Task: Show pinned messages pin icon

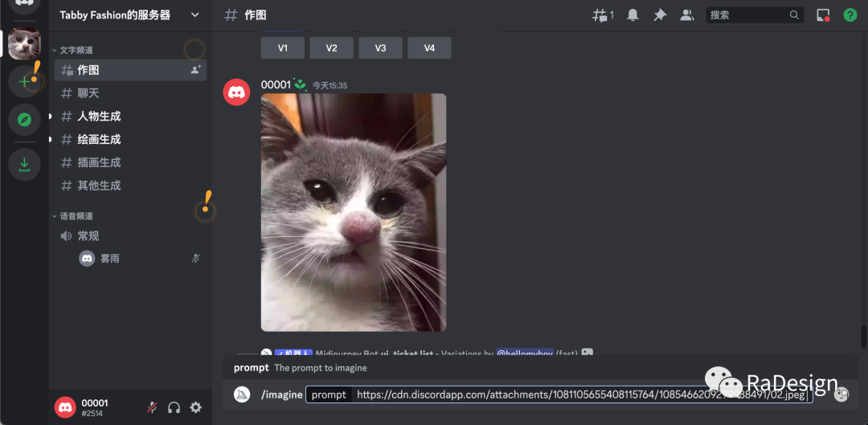Action: (x=660, y=15)
